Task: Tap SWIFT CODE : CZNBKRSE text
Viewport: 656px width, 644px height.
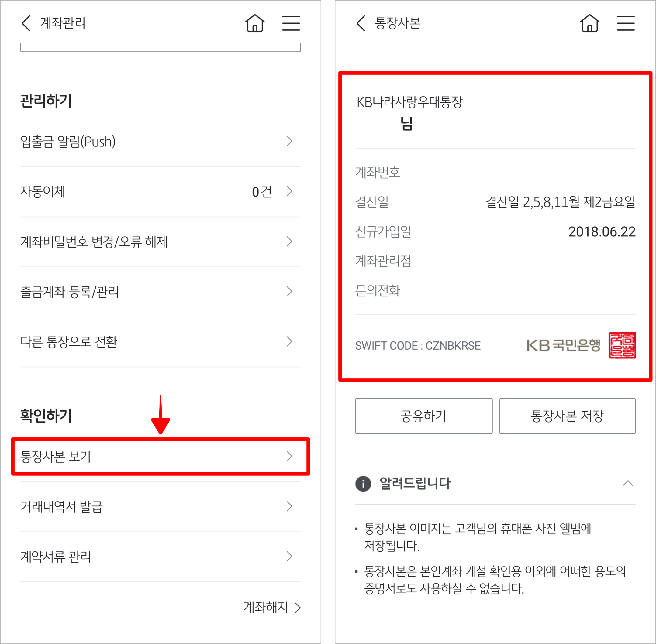Action: [418, 346]
